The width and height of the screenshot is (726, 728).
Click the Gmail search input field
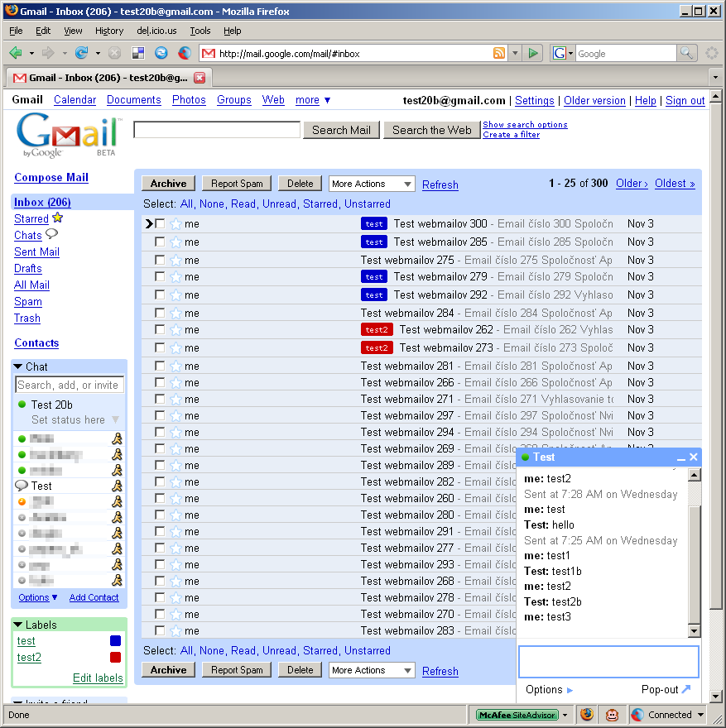217,130
